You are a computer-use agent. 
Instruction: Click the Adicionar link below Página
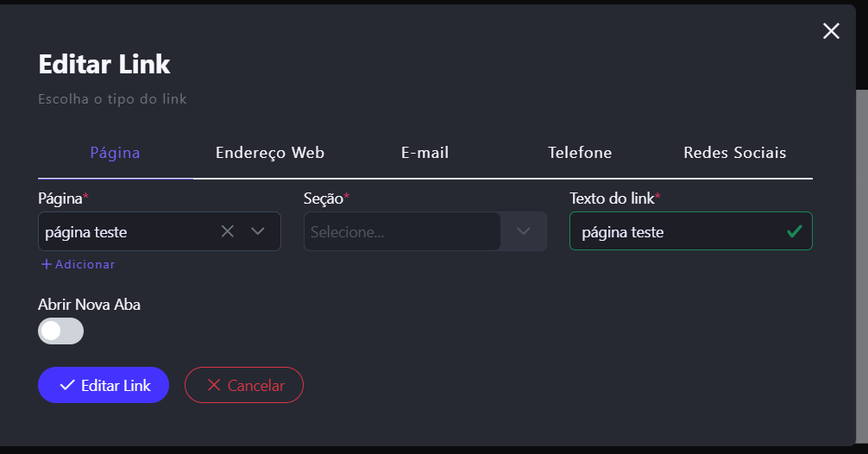pos(85,264)
